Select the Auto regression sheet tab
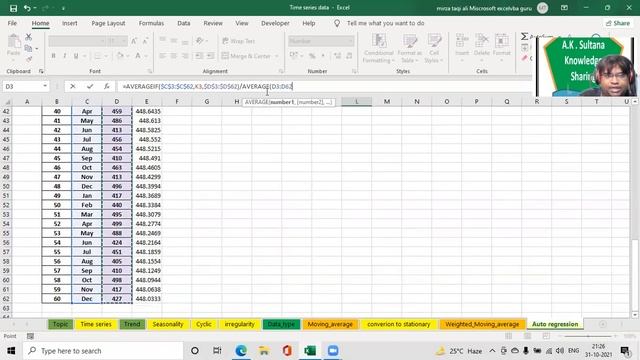 [555, 324]
